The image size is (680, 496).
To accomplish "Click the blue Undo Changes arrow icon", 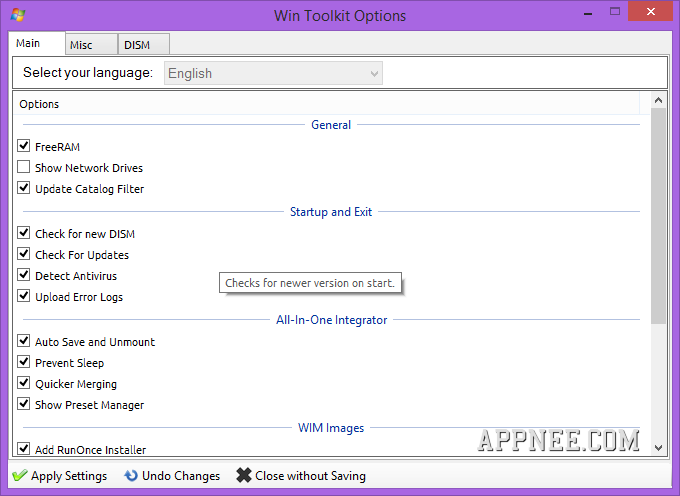I will pyautogui.click(x=131, y=476).
